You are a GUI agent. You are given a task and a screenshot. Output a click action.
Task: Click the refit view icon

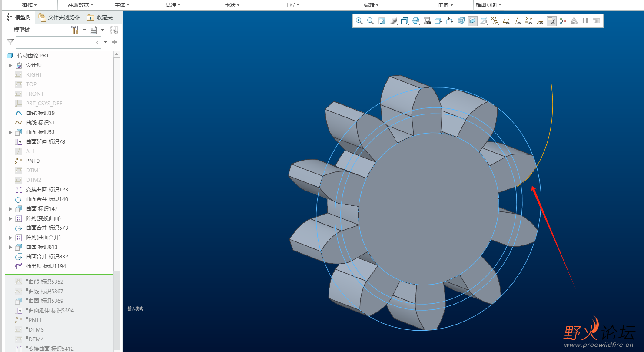[382, 21]
